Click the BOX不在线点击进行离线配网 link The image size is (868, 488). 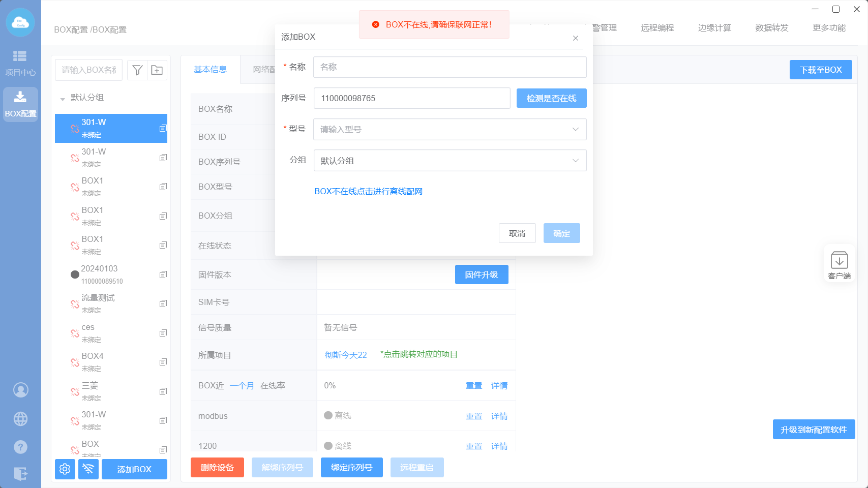tap(368, 192)
